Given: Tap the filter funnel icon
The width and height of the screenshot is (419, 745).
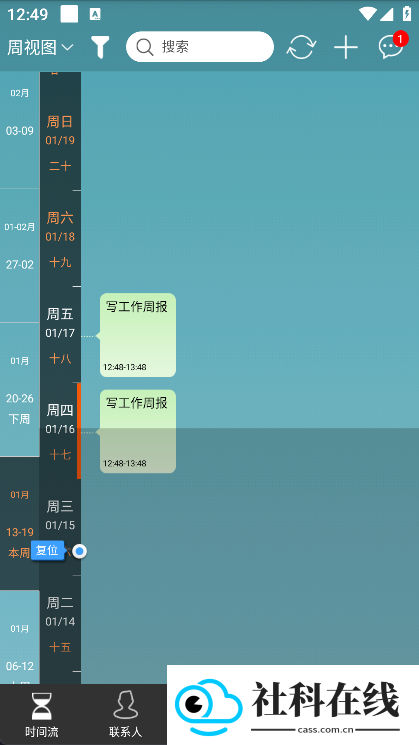Looking at the screenshot, I should (x=100, y=47).
